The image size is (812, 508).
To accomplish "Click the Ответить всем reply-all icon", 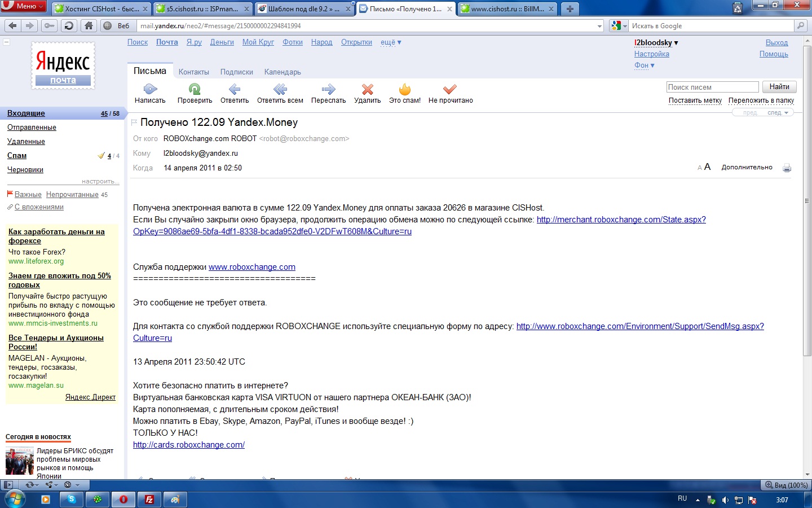I will click(x=280, y=89).
